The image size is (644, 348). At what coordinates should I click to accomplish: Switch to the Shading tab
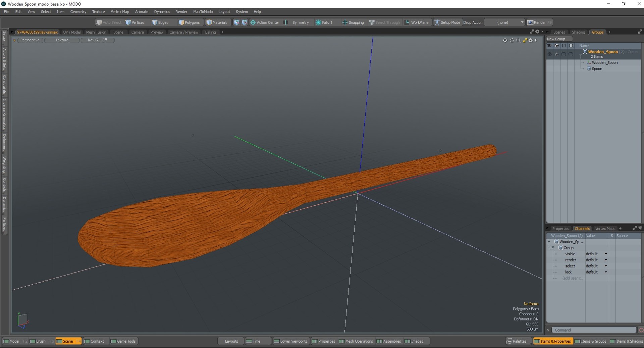click(578, 32)
